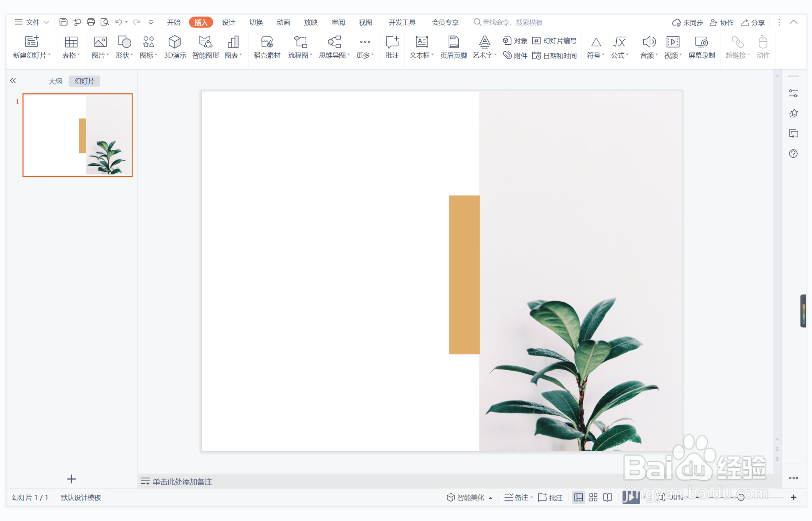
Task: Switch to normal view in status bar
Action: click(579, 497)
